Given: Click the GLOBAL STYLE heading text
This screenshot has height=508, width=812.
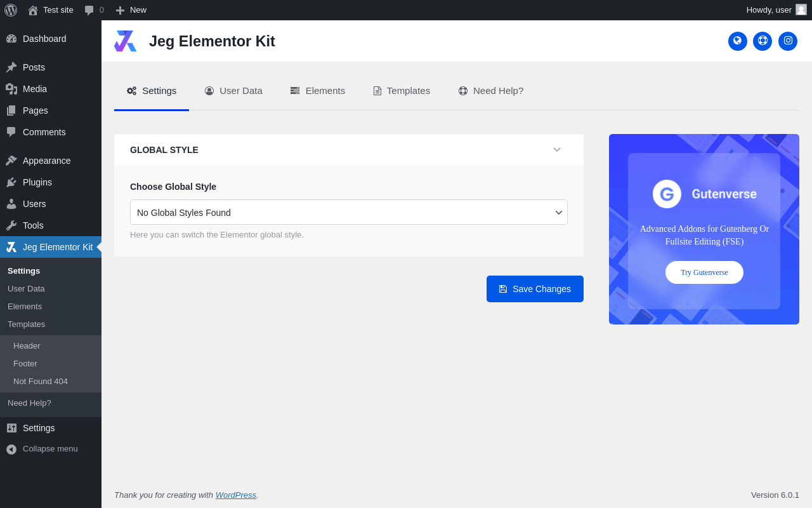Looking at the screenshot, I should pos(164,150).
